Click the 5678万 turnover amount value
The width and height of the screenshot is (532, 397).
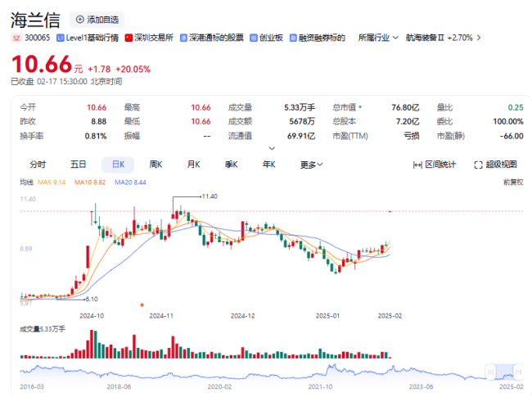tap(302, 121)
